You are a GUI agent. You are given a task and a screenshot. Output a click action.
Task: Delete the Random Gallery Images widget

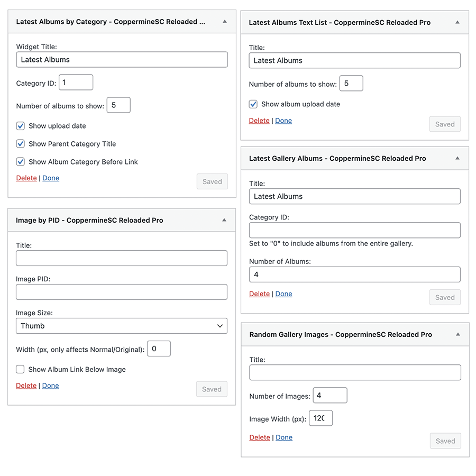(260, 437)
